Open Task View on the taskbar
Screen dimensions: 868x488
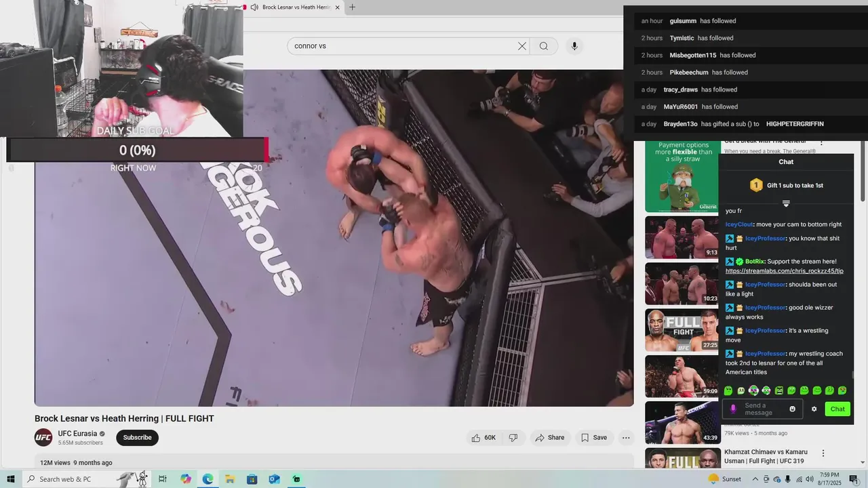[163, 479]
